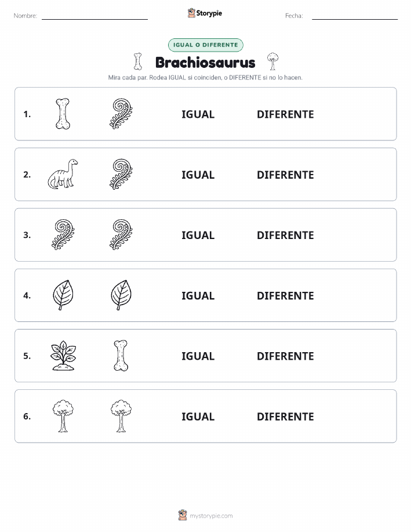Select DIFERENTE in row 2

[x=285, y=175]
